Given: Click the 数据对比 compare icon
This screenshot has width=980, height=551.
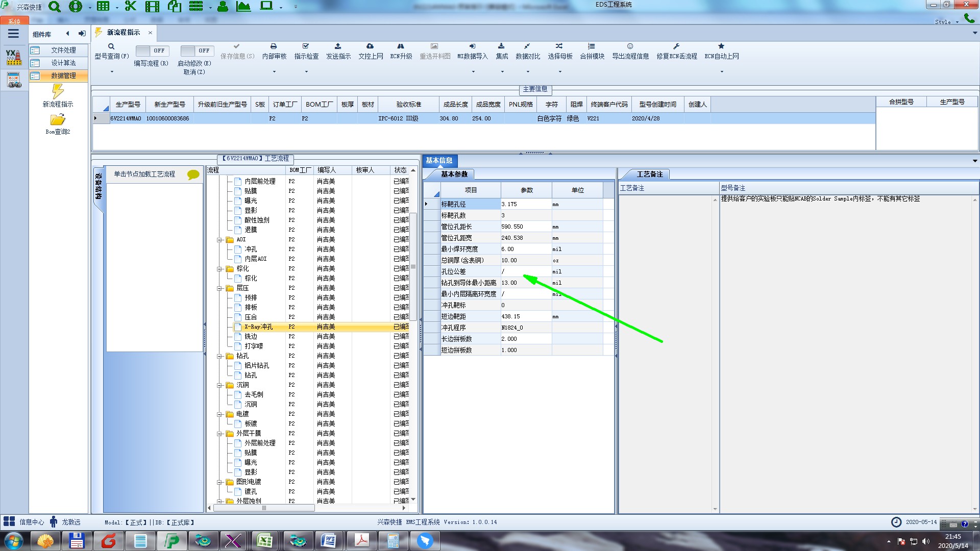Looking at the screenshot, I should [x=527, y=46].
